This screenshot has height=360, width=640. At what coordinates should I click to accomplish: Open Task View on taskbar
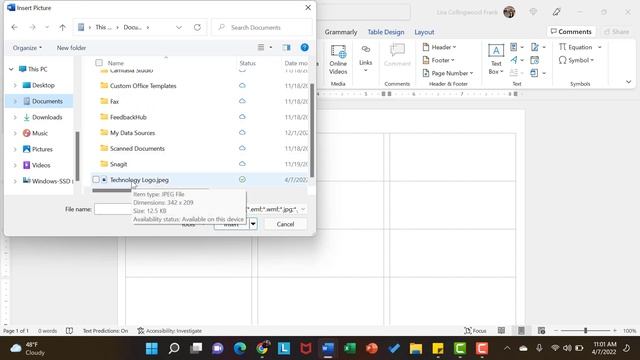tap(196, 349)
